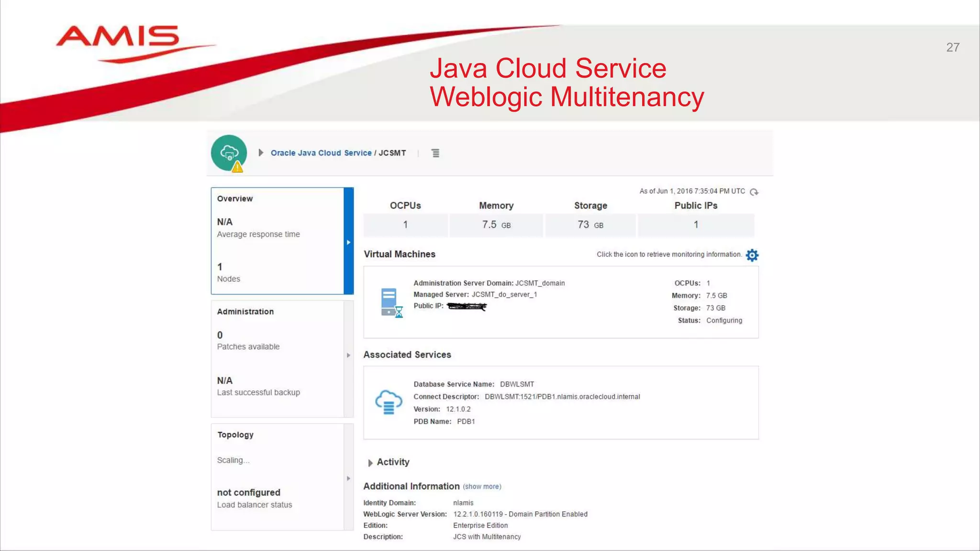Click the warning triangle on service icon
The height and width of the screenshot is (551, 980).
point(237,167)
